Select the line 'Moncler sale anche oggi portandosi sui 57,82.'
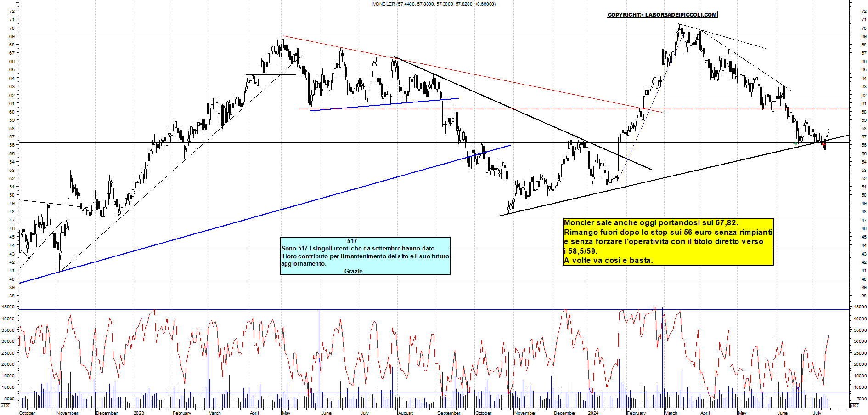Viewport: 868px width, 415px height. (651, 223)
